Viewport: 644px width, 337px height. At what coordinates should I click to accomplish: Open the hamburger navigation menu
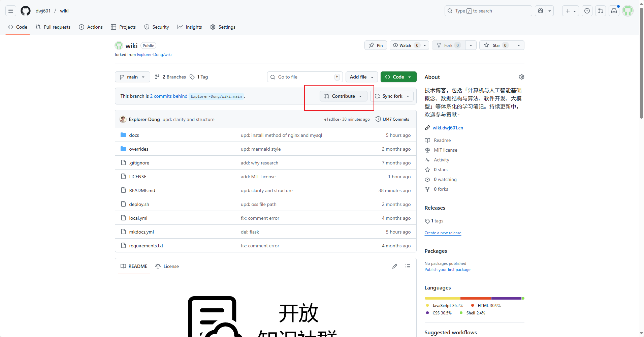point(11,11)
